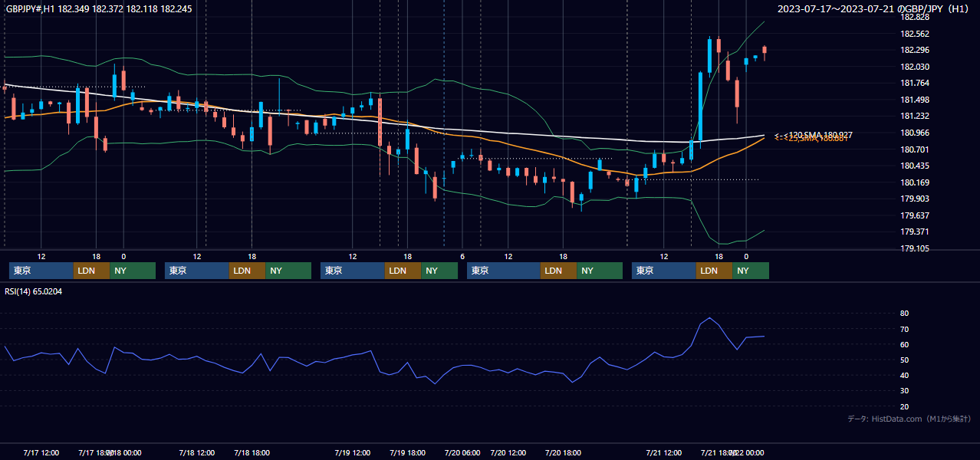This screenshot has height=460, width=980.
Task: Click RSI scale value 20
Action: pos(905,406)
